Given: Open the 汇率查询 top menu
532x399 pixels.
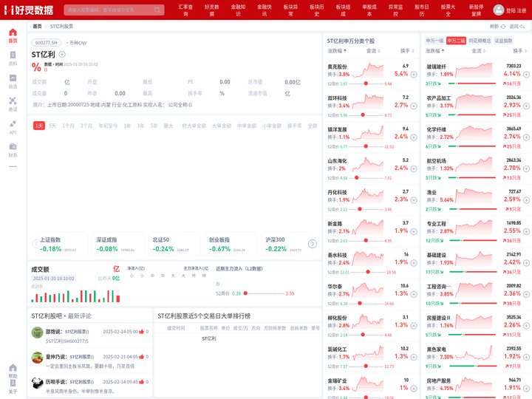Looking at the screenshot, I should click(185, 10).
